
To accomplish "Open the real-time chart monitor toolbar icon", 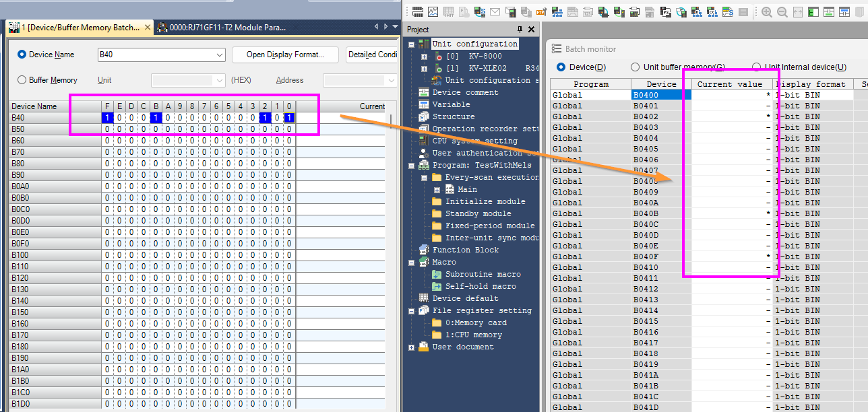I will pos(433,11).
